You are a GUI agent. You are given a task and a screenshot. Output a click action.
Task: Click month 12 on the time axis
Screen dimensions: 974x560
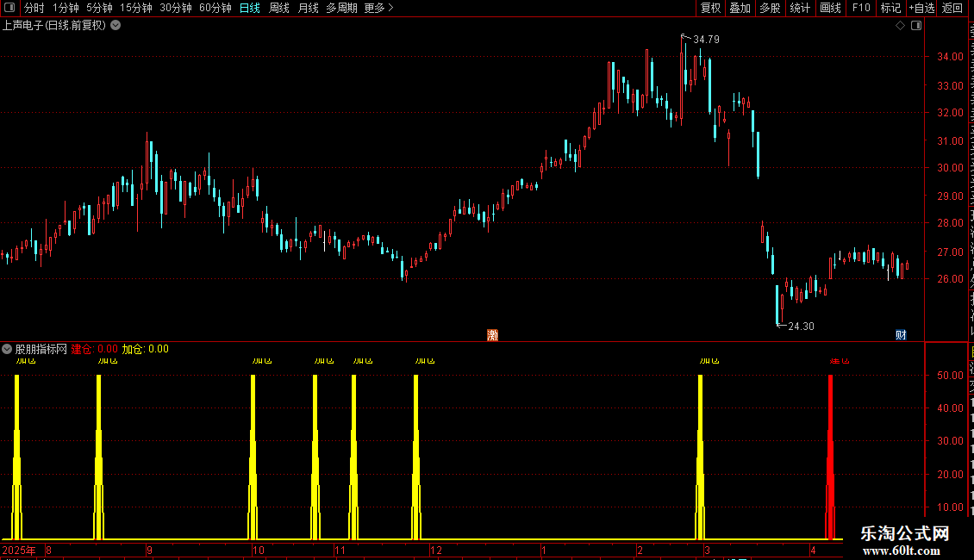click(436, 550)
